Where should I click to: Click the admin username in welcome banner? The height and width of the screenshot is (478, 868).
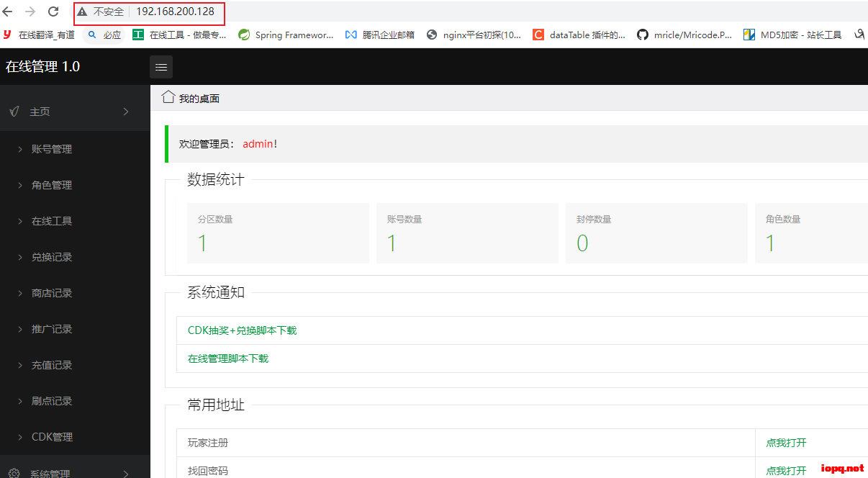click(258, 144)
